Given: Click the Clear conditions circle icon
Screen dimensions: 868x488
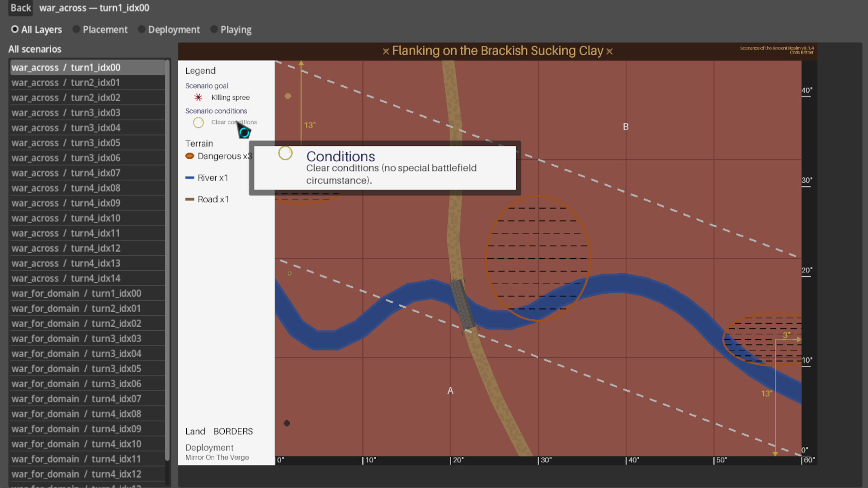Looking at the screenshot, I should tap(198, 122).
